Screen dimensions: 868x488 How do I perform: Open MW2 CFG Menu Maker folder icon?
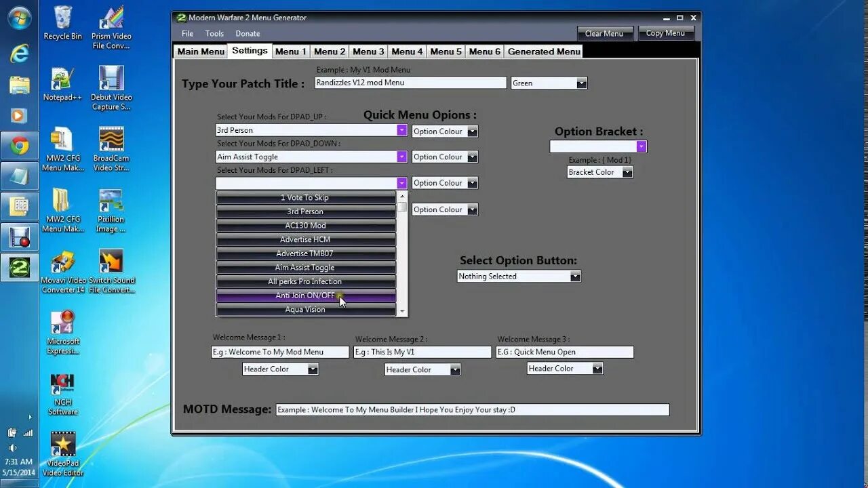[62, 211]
